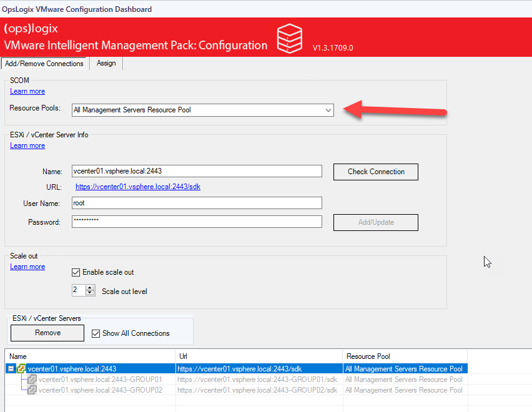The image size is (532, 412).
Task: Click Learn more under Scale out
Action: (x=27, y=266)
